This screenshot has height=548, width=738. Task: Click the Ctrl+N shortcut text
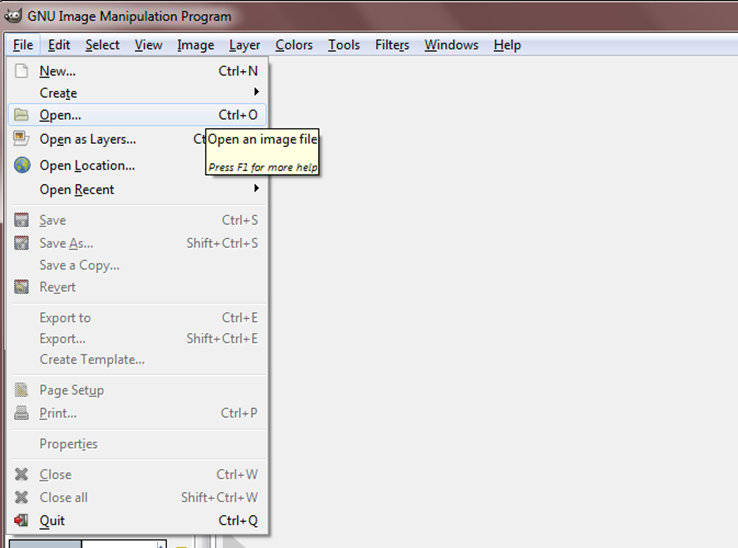pyautogui.click(x=238, y=71)
